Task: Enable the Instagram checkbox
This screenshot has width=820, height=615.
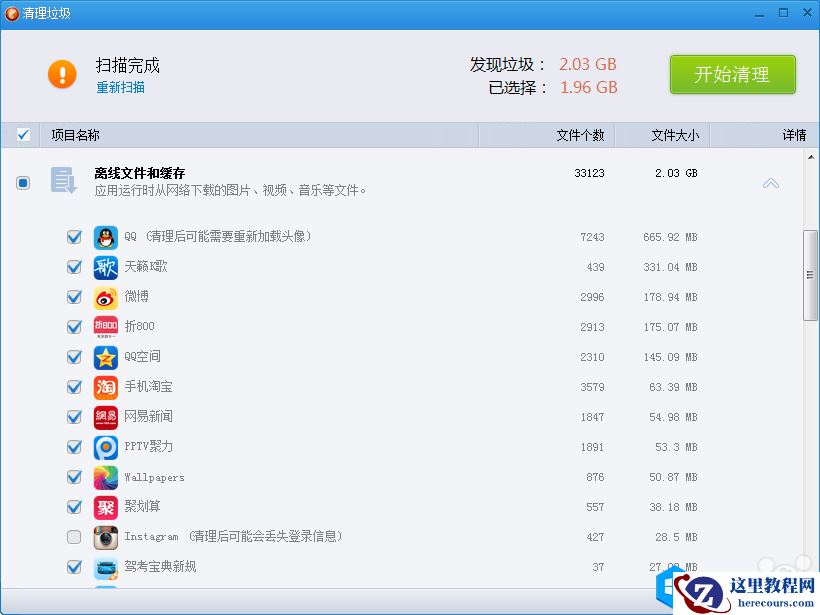Action: 73,537
